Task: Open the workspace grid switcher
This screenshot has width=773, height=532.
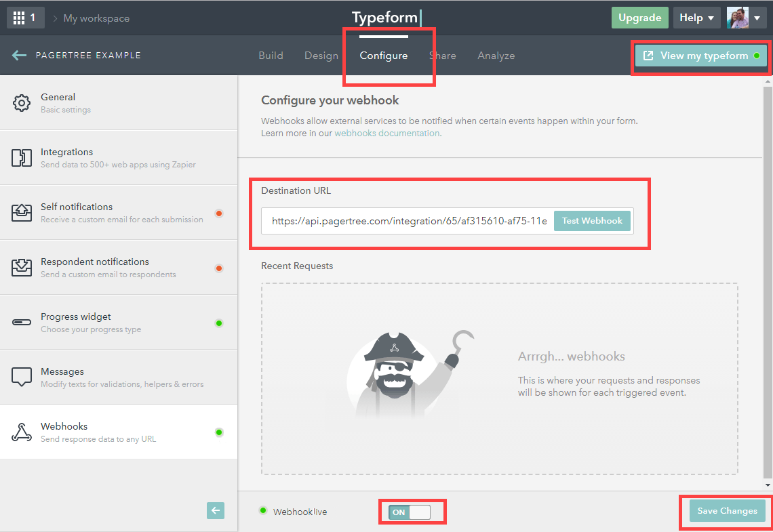Action: point(25,18)
